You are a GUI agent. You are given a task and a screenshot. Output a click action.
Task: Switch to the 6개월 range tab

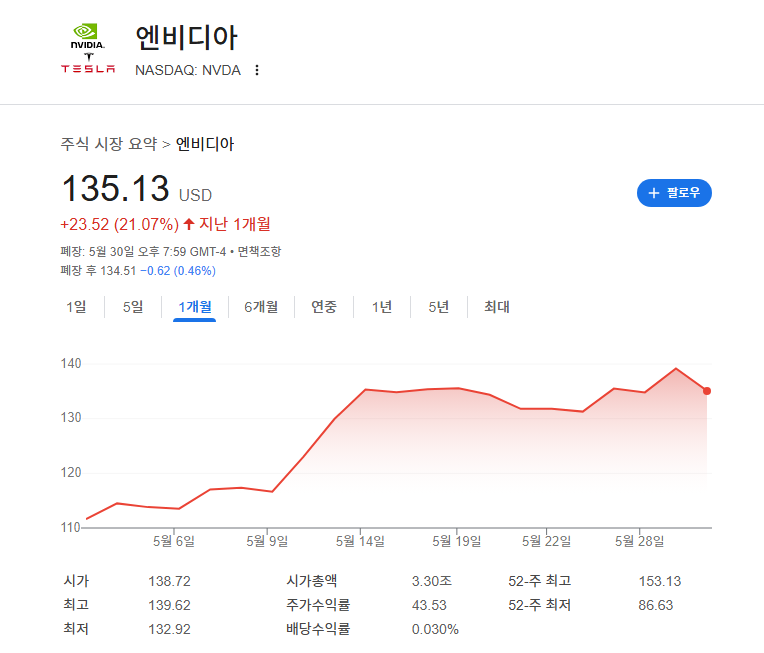(261, 307)
